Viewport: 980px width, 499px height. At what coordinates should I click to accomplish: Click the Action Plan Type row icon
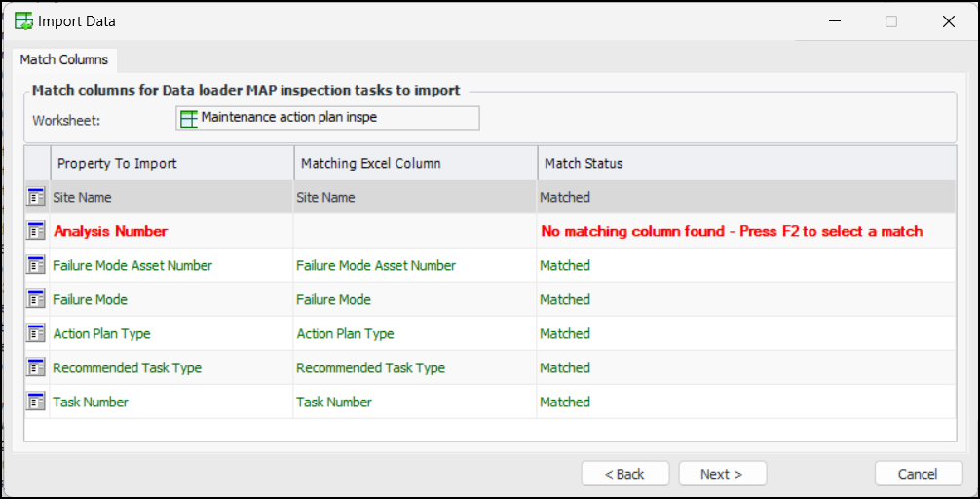[x=37, y=333]
